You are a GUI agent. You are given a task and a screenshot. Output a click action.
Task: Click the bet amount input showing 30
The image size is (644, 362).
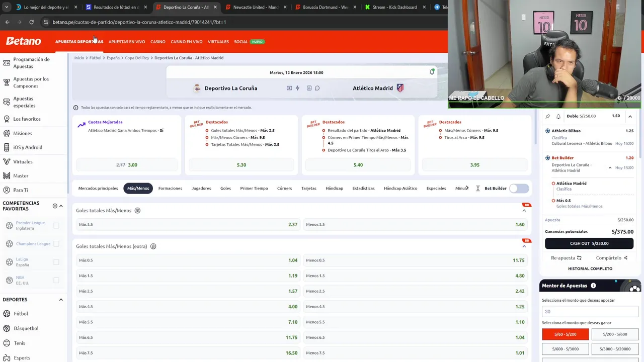click(589, 312)
